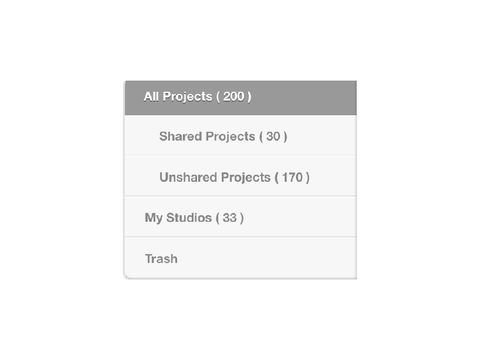Select the All Projects menu item
Image resolution: width=480 pixels, height=360 pixels.
241,98
